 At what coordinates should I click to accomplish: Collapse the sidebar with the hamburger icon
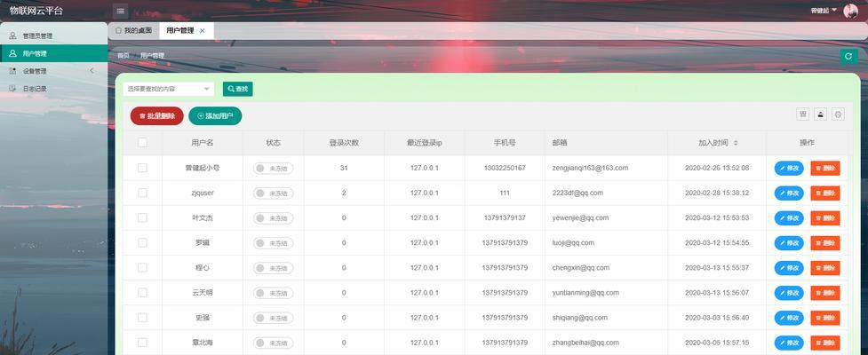(x=120, y=11)
